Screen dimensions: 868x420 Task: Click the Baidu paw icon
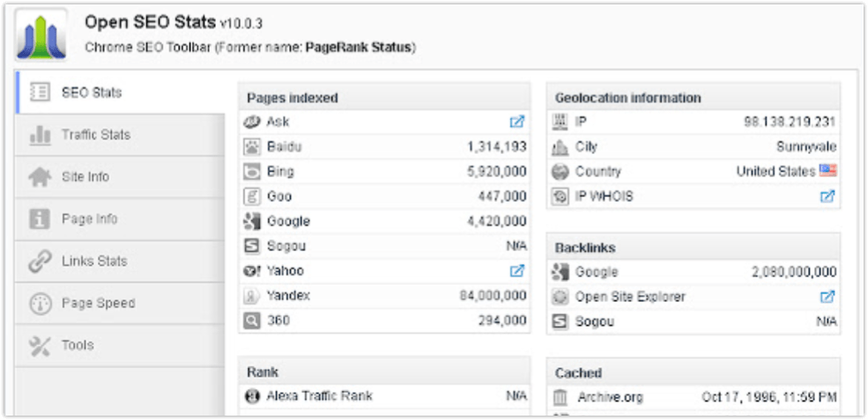coord(252,147)
